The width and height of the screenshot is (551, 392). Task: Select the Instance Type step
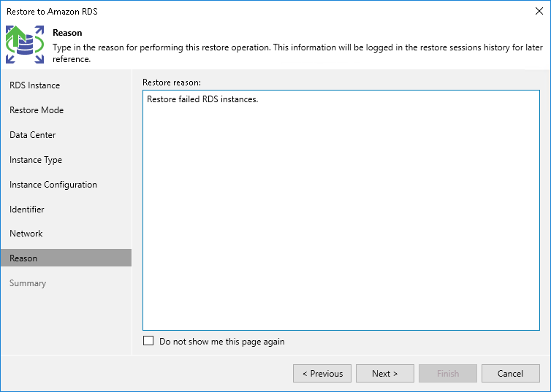pos(36,160)
